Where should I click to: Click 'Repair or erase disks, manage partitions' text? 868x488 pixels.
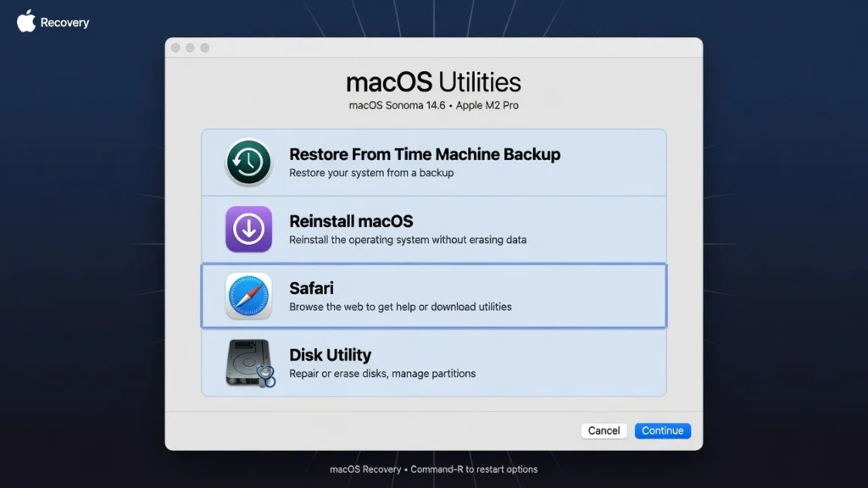click(382, 374)
